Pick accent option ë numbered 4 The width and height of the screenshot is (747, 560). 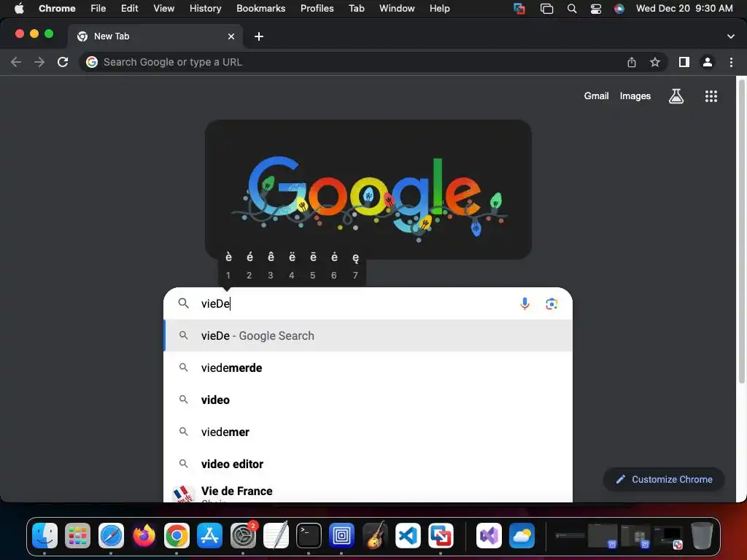292,265
